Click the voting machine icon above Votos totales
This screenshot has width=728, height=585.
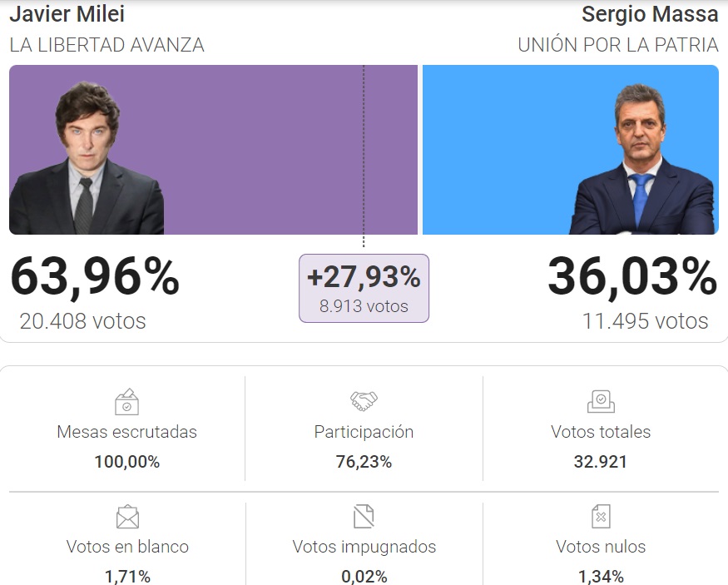[601, 401]
